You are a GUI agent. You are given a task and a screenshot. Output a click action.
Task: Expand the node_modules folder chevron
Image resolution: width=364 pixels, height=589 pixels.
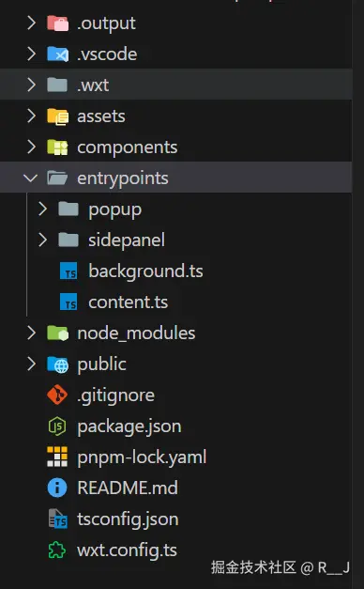pyautogui.click(x=32, y=333)
